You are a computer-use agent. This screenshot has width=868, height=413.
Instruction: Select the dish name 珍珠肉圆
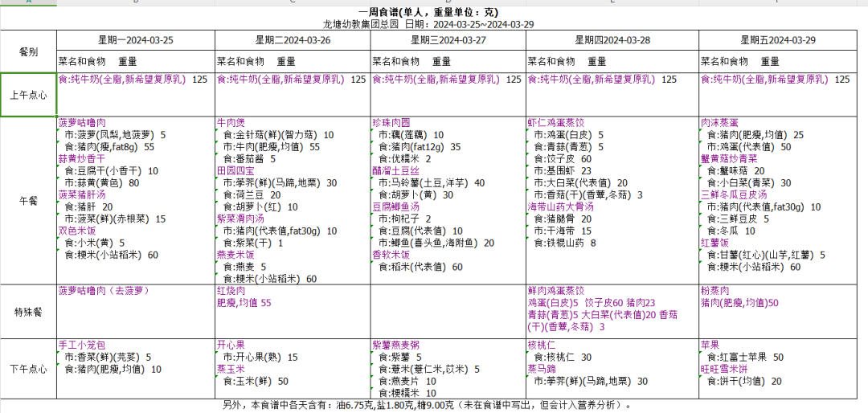pyautogui.click(x=391, y=122)
